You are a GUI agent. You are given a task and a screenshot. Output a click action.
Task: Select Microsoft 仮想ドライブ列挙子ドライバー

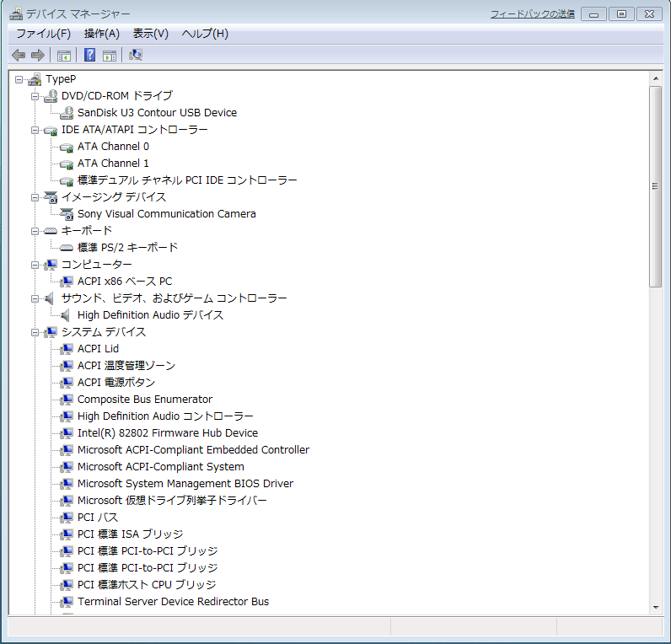coord(172,501)
